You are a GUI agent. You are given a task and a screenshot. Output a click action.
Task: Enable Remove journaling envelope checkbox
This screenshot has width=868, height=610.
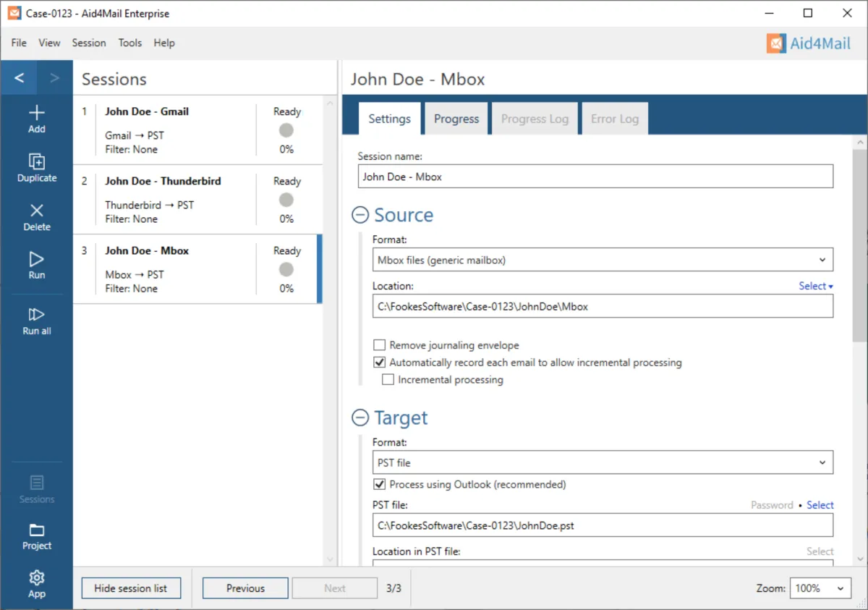[x=379, y=345]
